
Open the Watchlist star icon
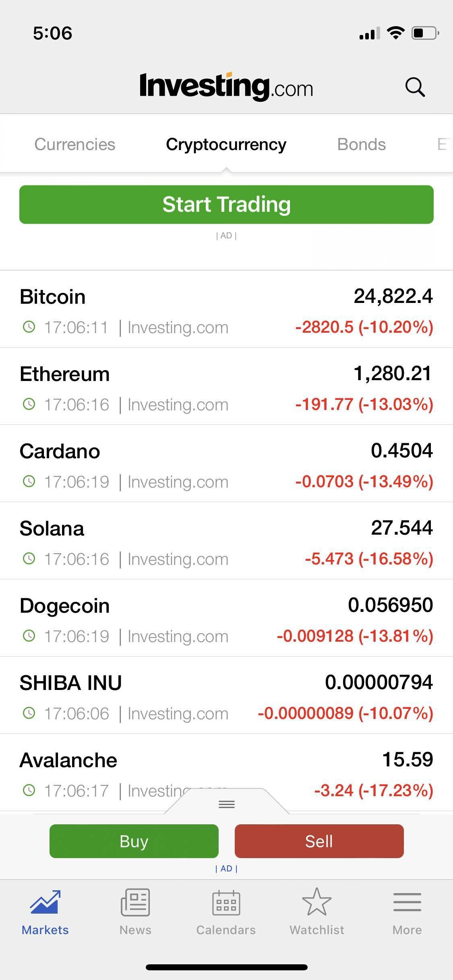pyautogui.click(x=317, y=902)
